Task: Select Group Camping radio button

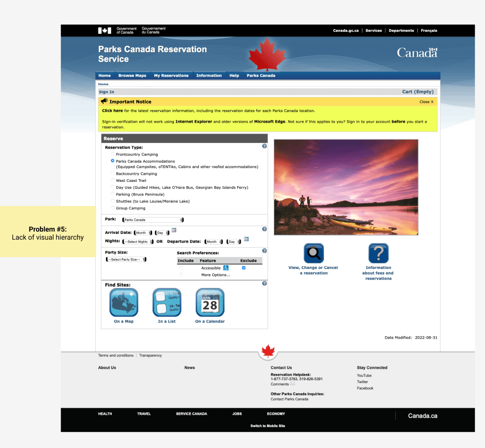Action: point(113,208)
